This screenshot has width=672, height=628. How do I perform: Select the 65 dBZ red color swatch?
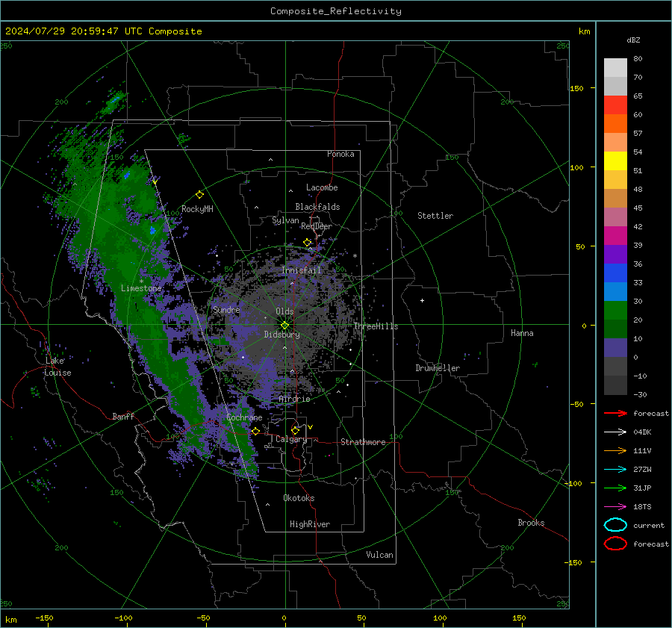[615, 105]
